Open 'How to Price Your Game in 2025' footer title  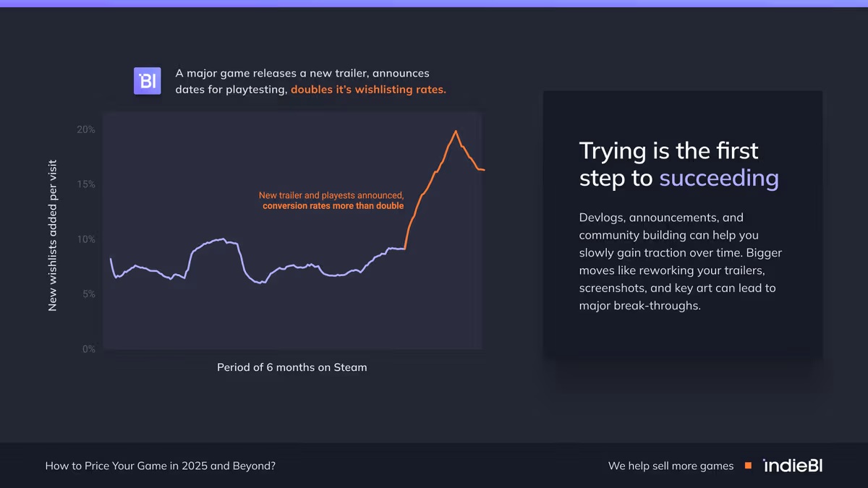[x=160, y=466]
